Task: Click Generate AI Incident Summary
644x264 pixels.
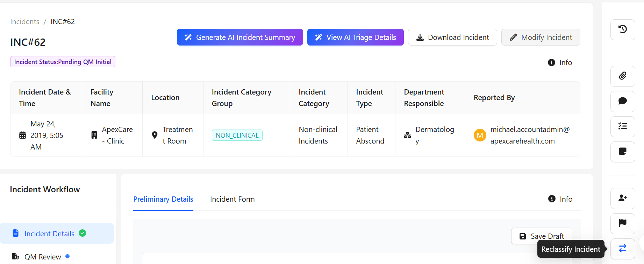Action: (240, 37)
